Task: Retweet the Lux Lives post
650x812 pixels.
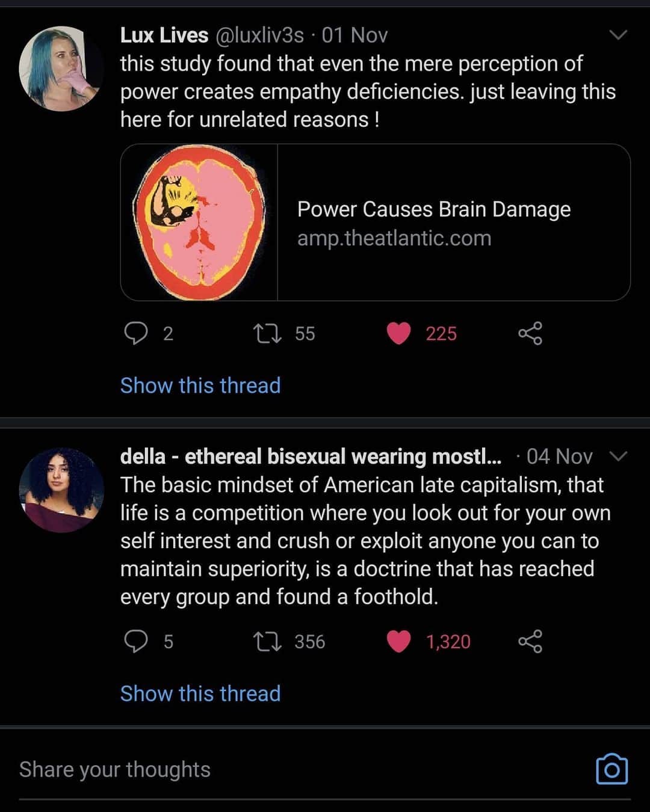Action: [267, 333]
